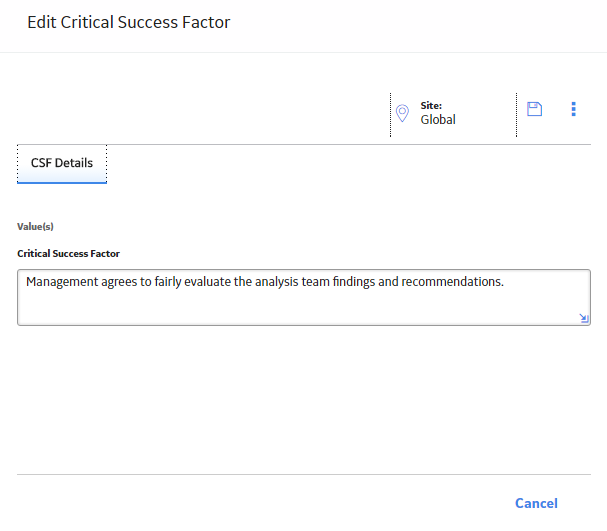This screenshot has width=607, height=531.
Task: Click the "Value(s)" section heading
Action: (35, 226)
